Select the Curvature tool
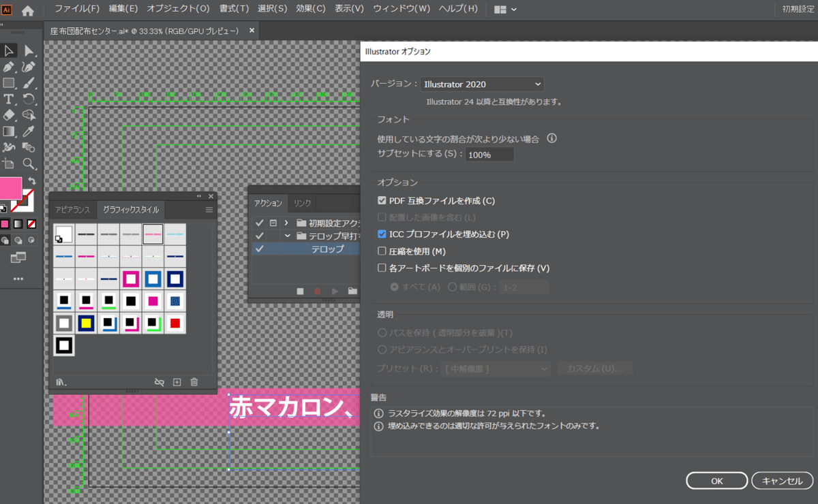 point(29,67)
